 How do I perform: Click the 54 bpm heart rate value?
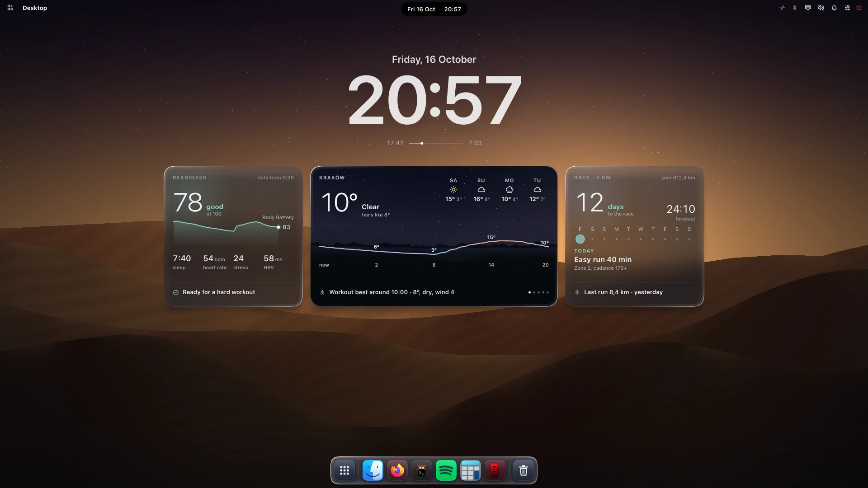(x=214, y=258)
